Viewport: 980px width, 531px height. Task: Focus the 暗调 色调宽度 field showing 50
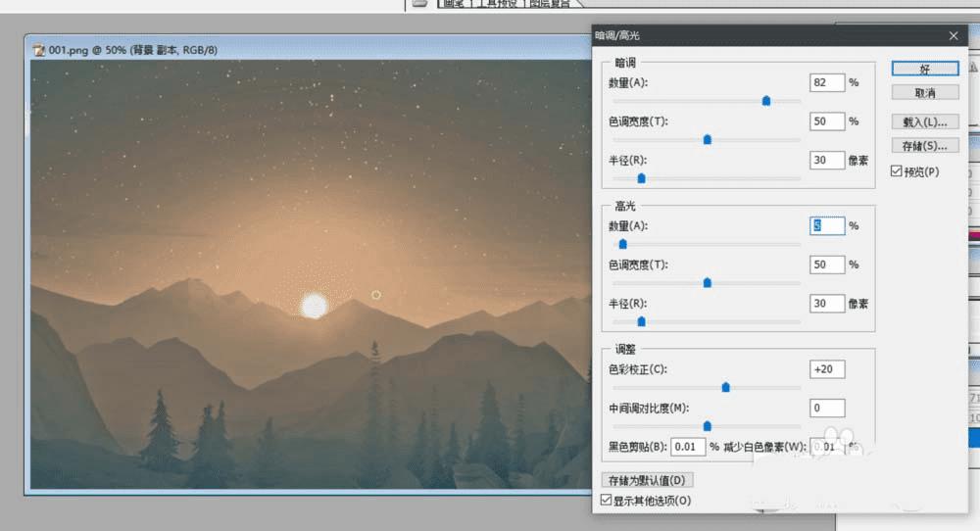tap(827, 121)
